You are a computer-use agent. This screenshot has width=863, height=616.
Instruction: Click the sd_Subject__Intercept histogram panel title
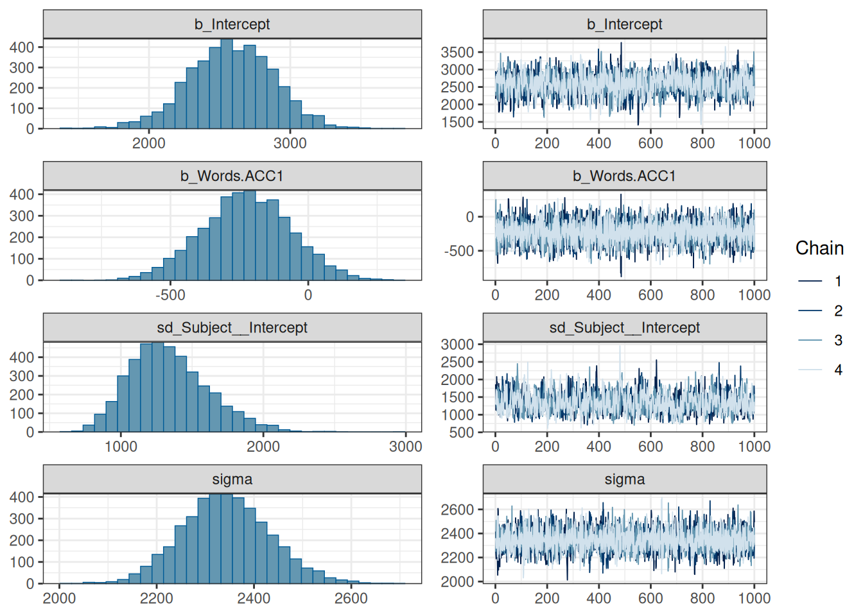pos(232,328)
